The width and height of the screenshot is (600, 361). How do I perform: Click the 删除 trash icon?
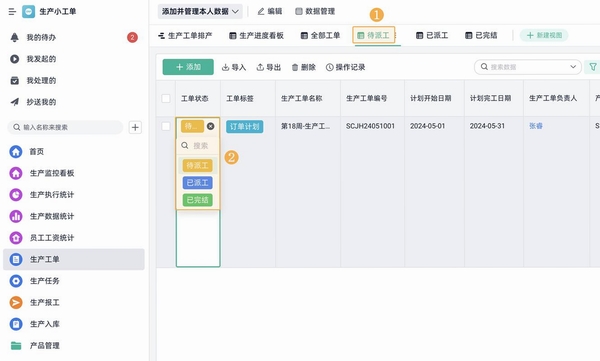point(295,67)
